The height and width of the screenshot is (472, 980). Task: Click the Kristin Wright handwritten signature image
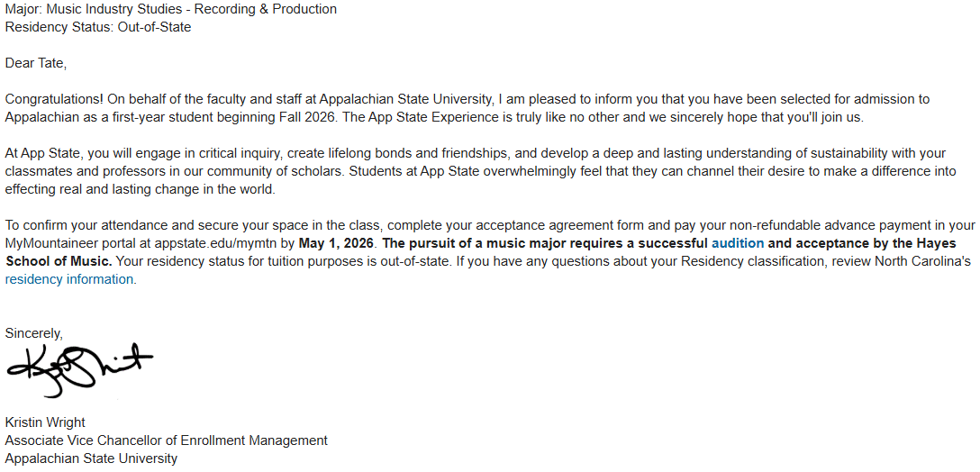(79, 369)
